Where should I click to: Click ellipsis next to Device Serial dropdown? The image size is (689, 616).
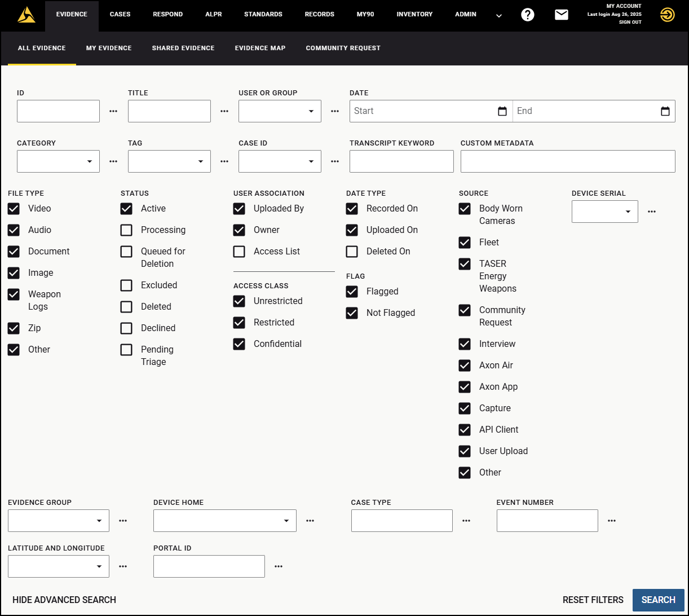[652, 212]
